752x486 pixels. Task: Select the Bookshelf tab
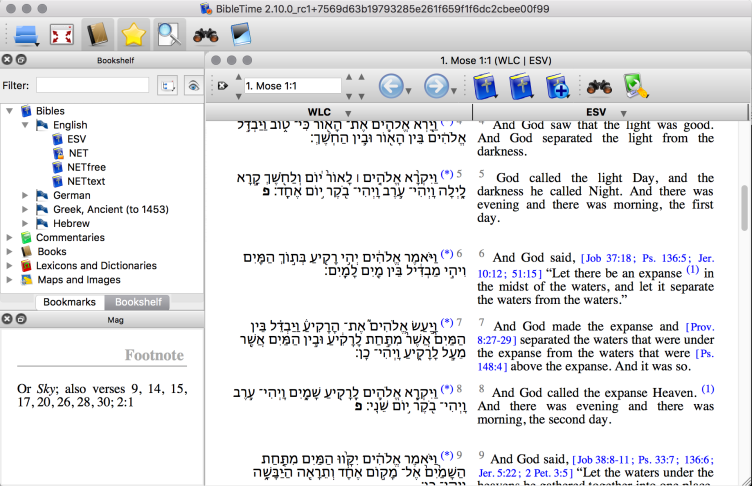point(139,301)
